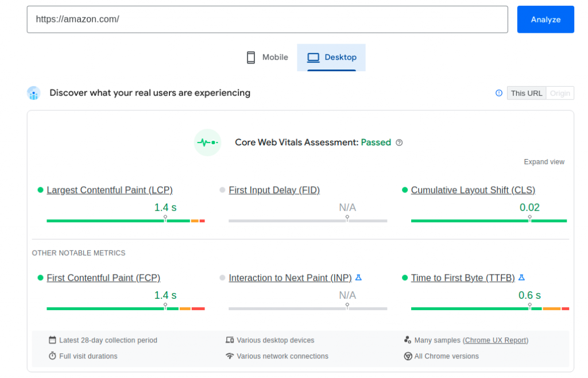Click the green status dot for TTFB
This screenshot has height=378, width=588.
405,277
